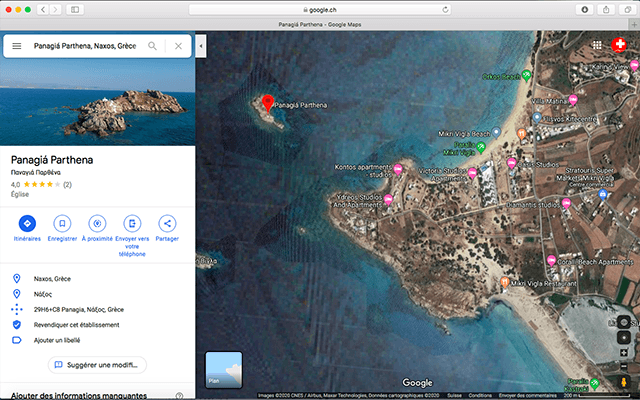Click the Panagiá Parthena photo thumbnail
The image size is (640, 400).
tap(97, 105)
